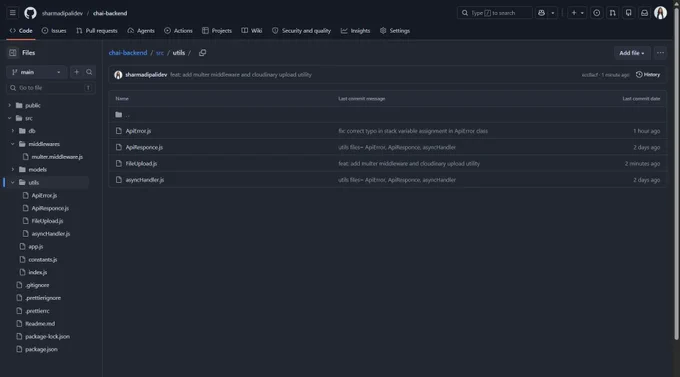Viewport: 680px width, 377px height.
Task: Open constants.js in the file tree
Action: [x=42, y=259]
